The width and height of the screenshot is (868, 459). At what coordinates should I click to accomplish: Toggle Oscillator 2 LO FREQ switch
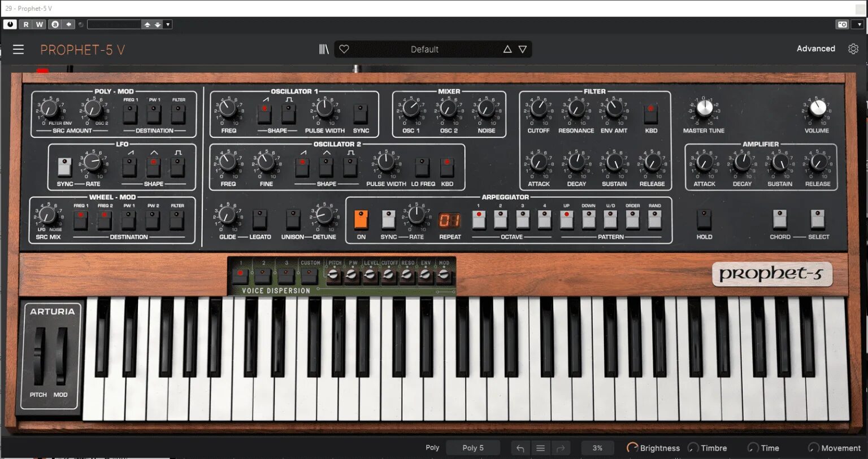pos(423,167)
